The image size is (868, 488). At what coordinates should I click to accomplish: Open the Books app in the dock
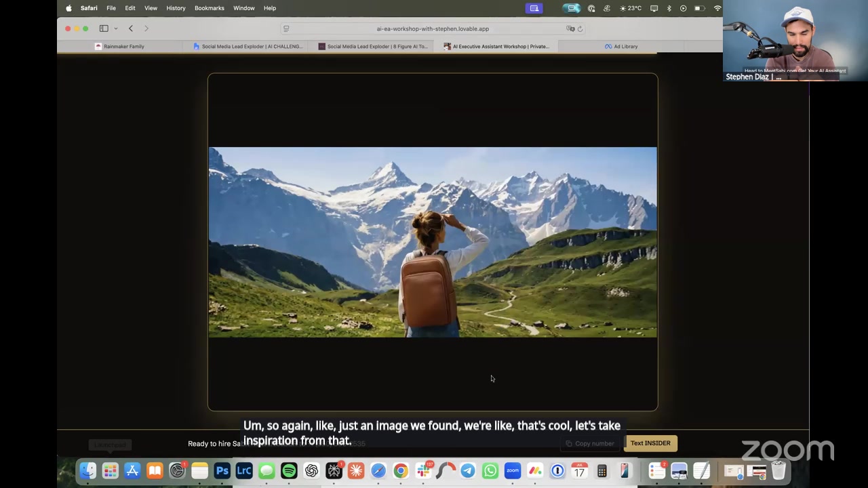pyautogui.click(x=155, y=470)
